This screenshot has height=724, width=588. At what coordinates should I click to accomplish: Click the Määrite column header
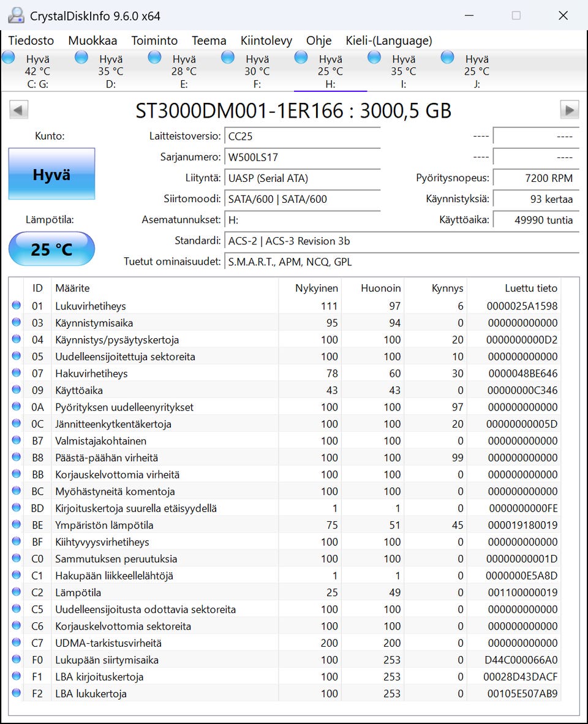pos(165,288)
